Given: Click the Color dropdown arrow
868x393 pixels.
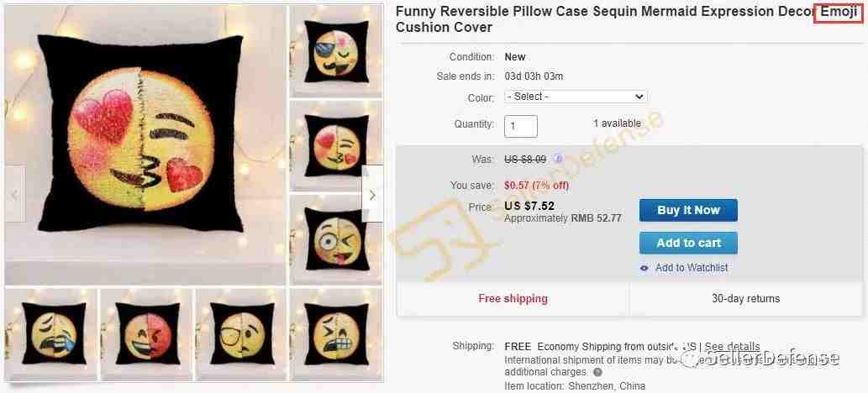Looking at the screenshot, I should tap(639, 97).
